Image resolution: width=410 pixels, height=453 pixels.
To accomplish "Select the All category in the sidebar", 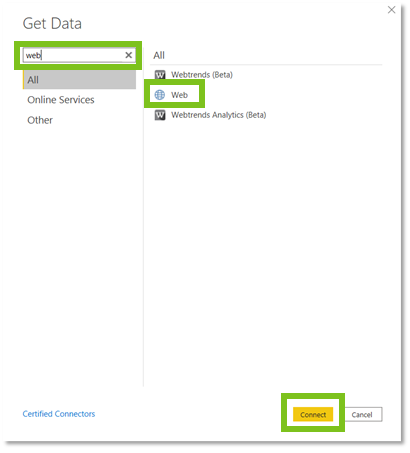I will (x=79, y=80).
